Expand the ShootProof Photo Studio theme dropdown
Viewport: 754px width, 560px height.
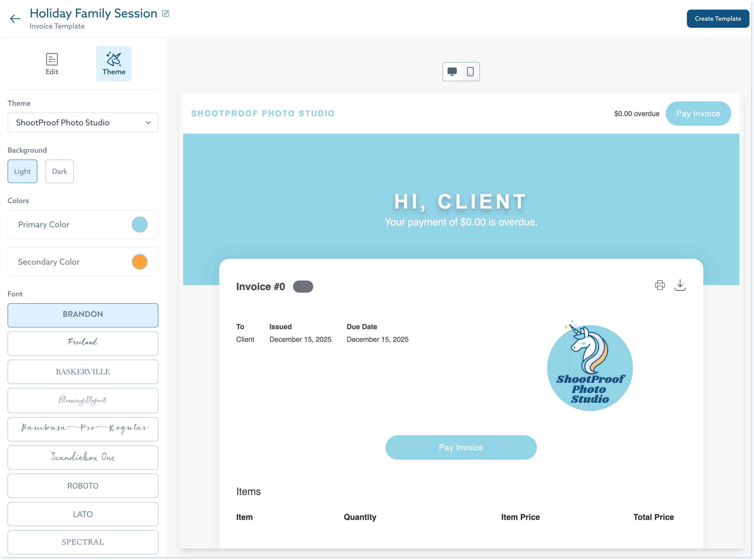(x=83, y=123)
